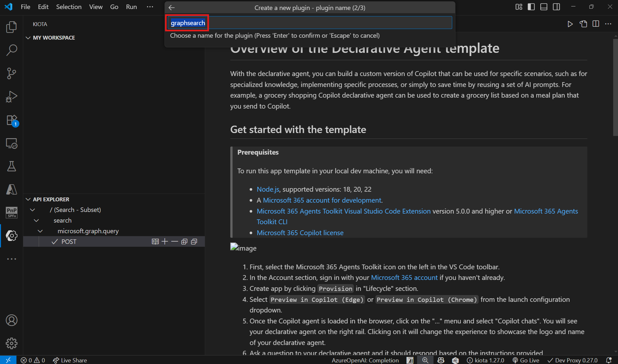The height and width of the screenshot is (364, 618).
Task: Open the File menu
Action: [25, 7]
